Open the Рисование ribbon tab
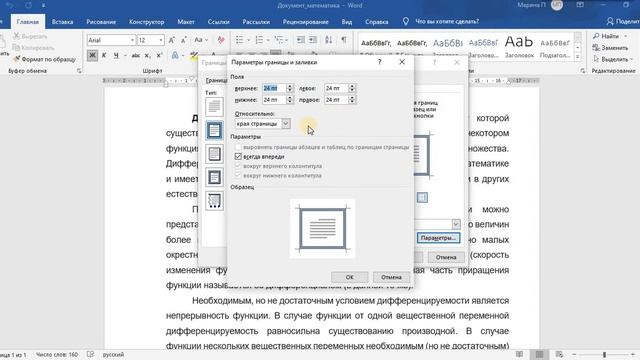This screenshot has width=640, height=360. pyautogui.click(x=101, y=22)
